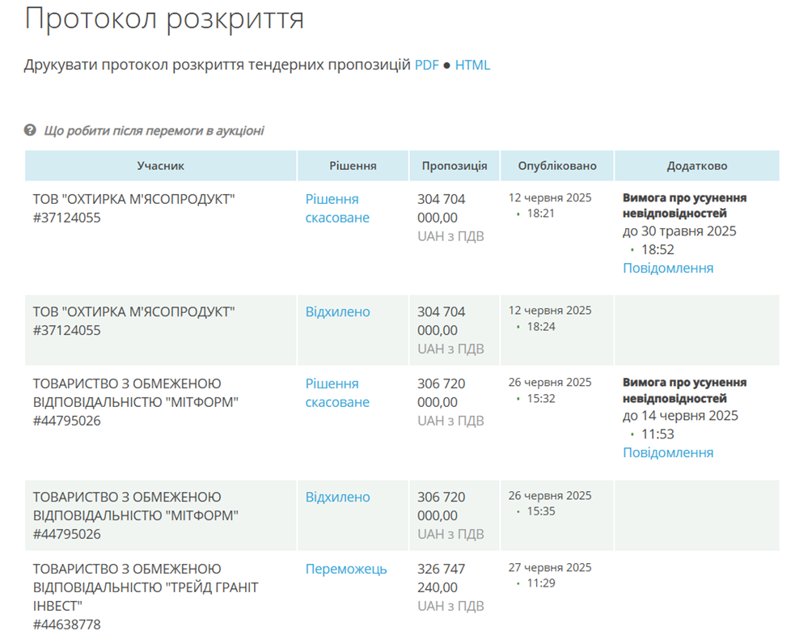The image size is (812, 644).
Task: Click deadline 'до 30 травня 2025'
Action: [679, 231]
